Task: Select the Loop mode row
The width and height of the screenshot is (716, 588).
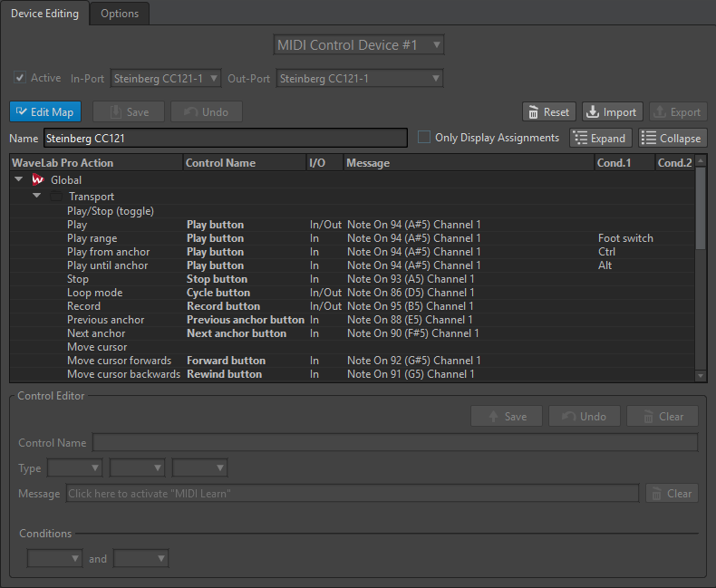Action: tap(94, 293)
